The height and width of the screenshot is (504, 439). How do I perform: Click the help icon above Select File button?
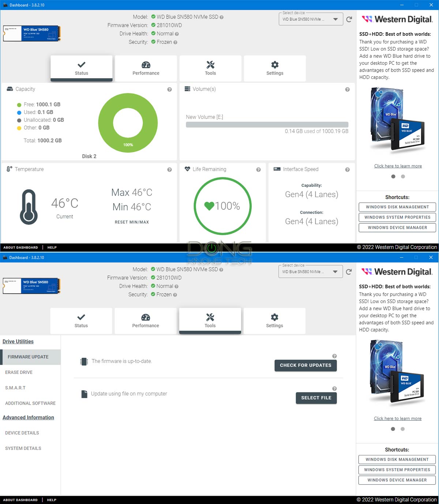[x=334, y=389]
